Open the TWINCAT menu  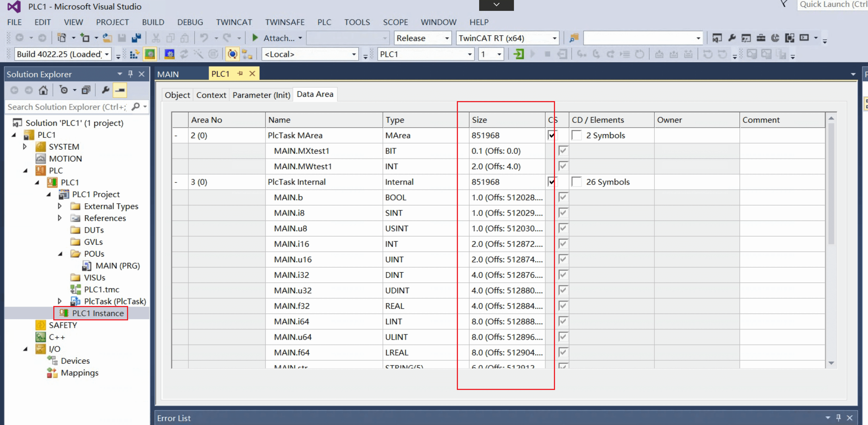pyautogui.click(x=234, y=22)
